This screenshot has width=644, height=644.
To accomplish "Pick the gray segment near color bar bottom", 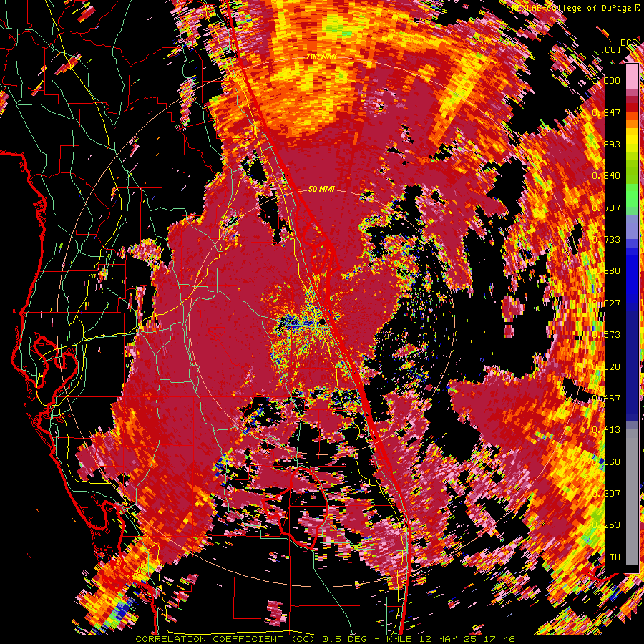I will (x=632, y=497).
